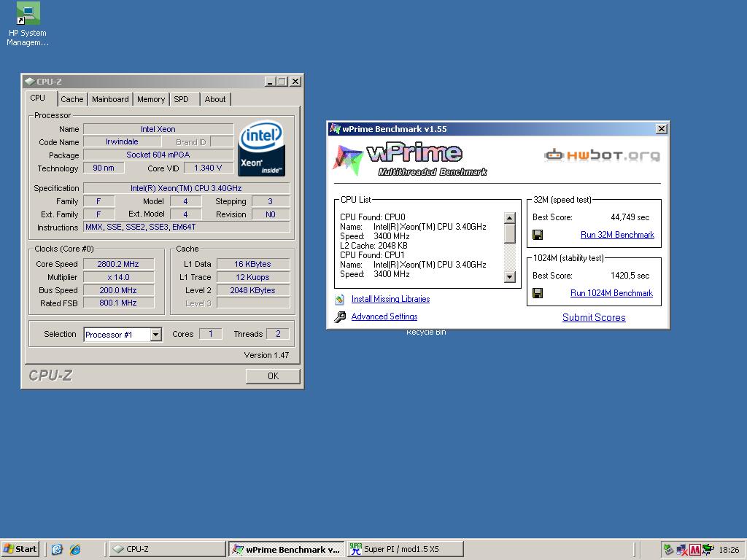This screenshot has height=560, width=747.
Task: Click the network connection tray icon with red X
Action: coord(682,550)
